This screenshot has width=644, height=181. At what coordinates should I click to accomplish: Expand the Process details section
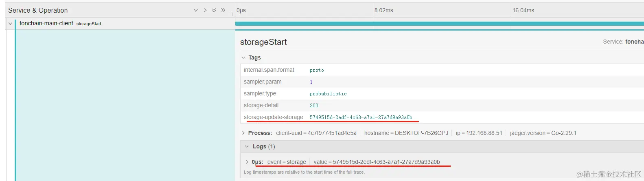tap(243, 133)
